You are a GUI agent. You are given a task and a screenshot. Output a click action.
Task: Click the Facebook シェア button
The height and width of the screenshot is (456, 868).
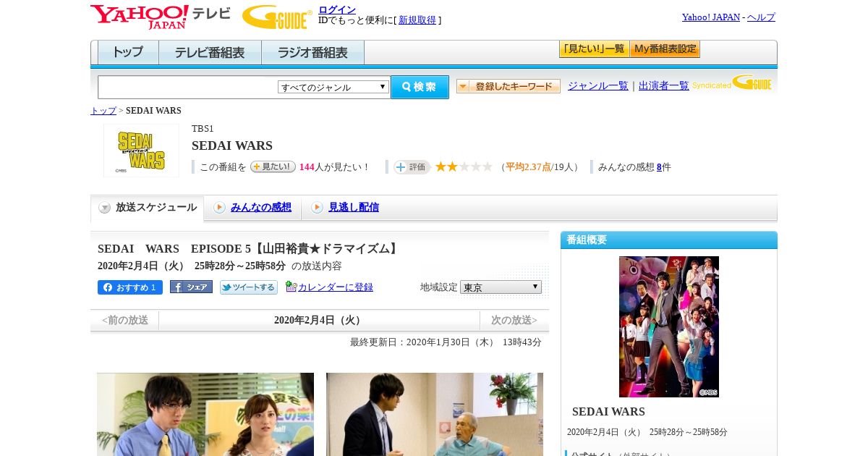tap(191, 287)
